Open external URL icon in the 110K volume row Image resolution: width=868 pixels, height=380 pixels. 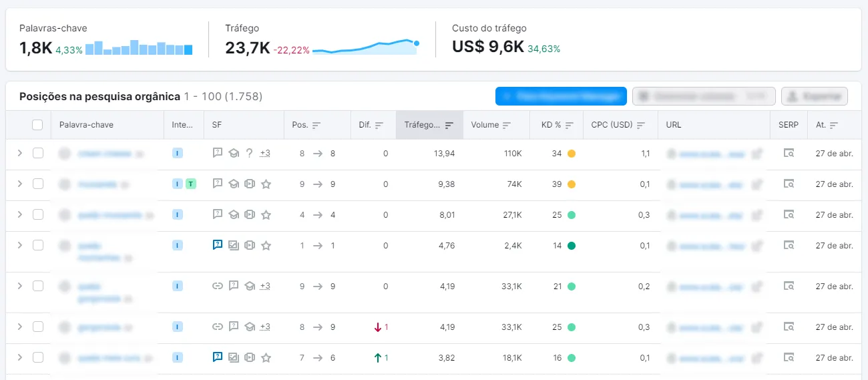(756, 154)
